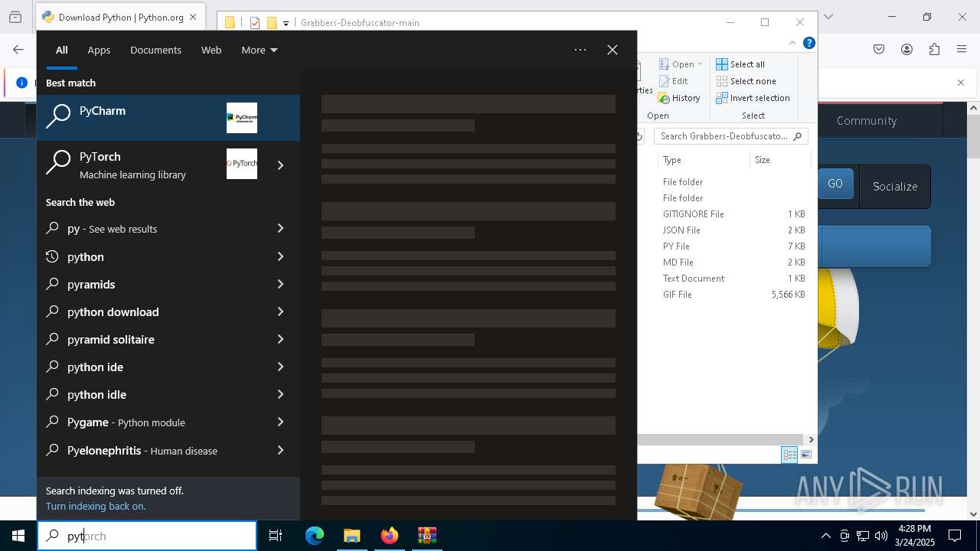
Task: Show hidden system tray icons
Action: pos(825,536)
